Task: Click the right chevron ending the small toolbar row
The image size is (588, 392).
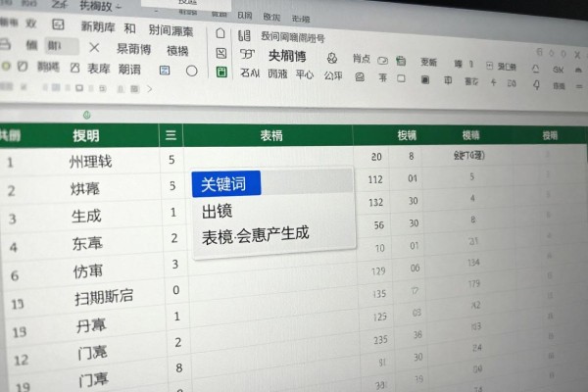Action: pos(150,89)
